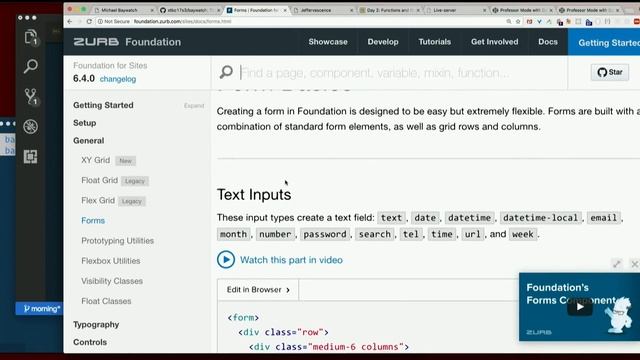Click the Watch this part in video link

pyautogui.click(x=291, y=260)
